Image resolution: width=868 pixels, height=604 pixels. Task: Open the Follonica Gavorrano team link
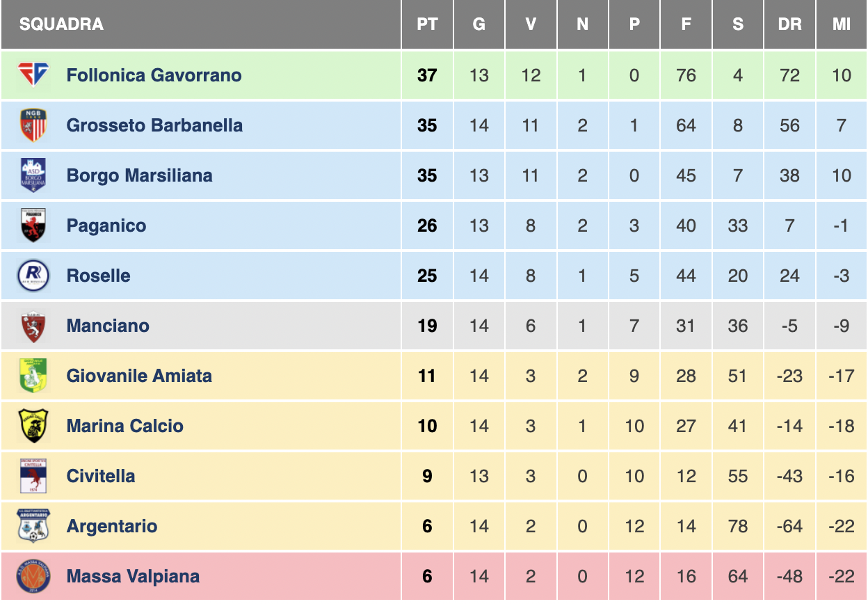tap(154, 75)
